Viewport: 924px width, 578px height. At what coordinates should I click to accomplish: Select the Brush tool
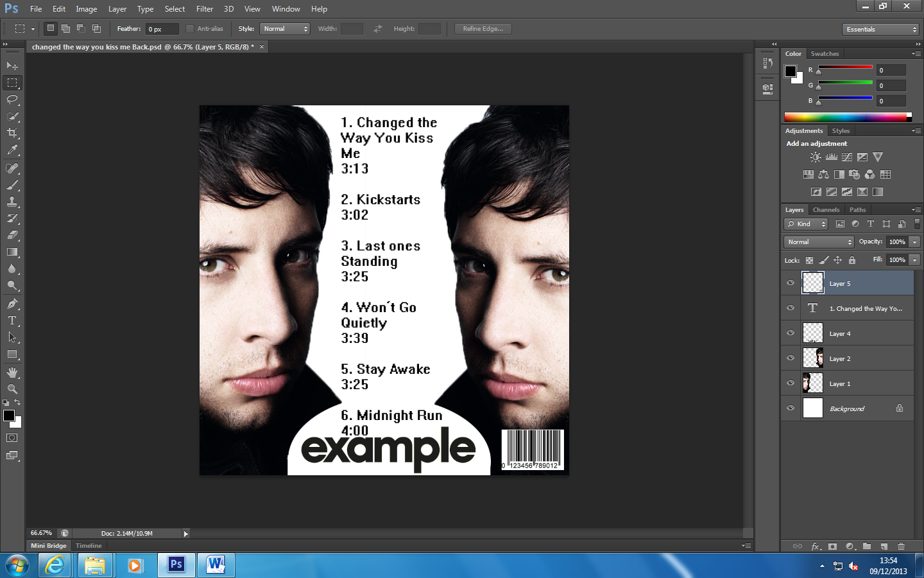point(12,185)
